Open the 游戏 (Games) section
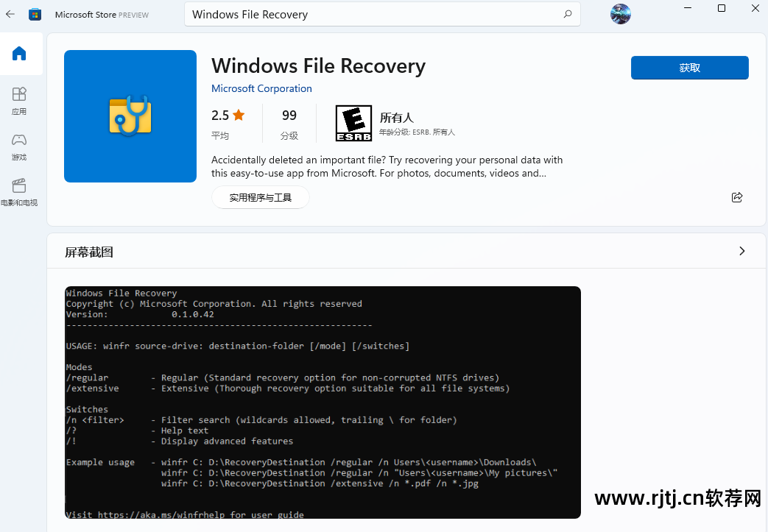Viewport: 768px width, 532px height. (19, 146)
